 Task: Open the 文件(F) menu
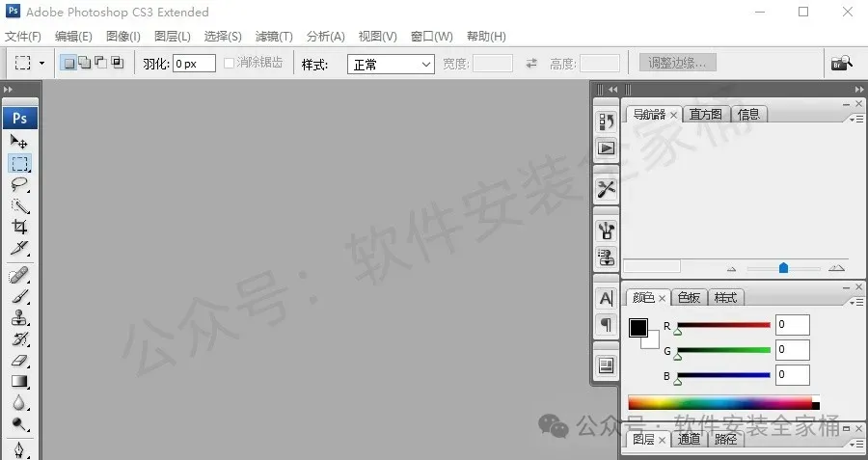[23, 37]
